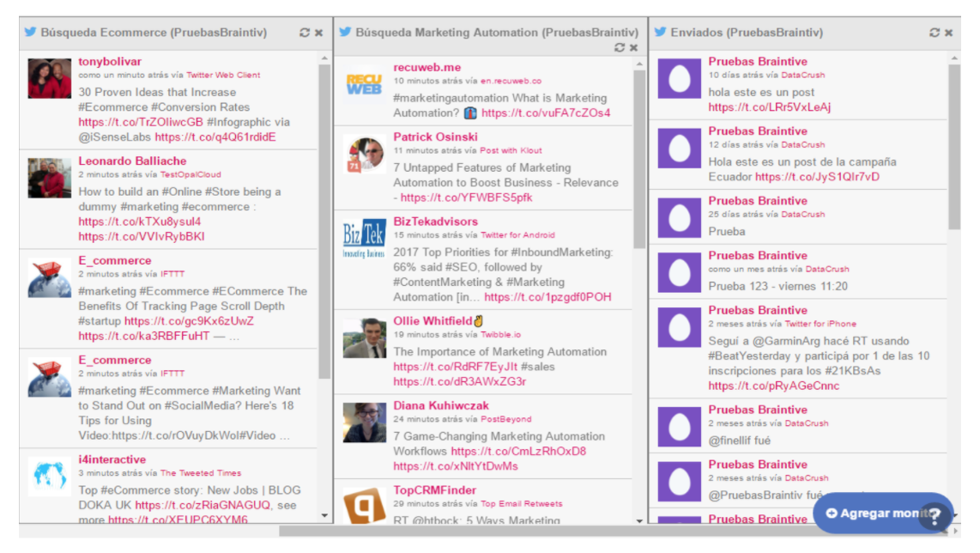Click Twitter bird icon in Enviados header
The width and height of the screenshot is (980, 553).
point(660,32)
